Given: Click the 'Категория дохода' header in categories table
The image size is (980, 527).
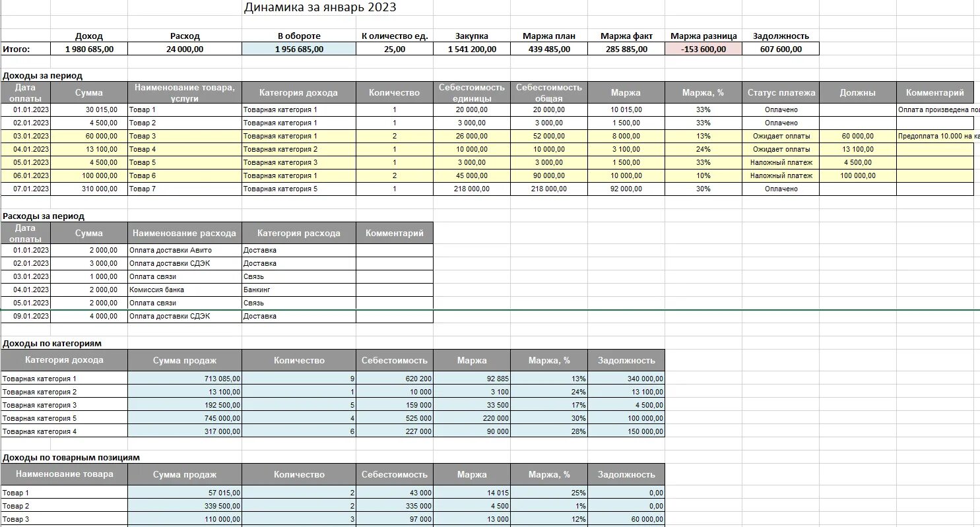Looking at the screenshot, I should (64, 360).
